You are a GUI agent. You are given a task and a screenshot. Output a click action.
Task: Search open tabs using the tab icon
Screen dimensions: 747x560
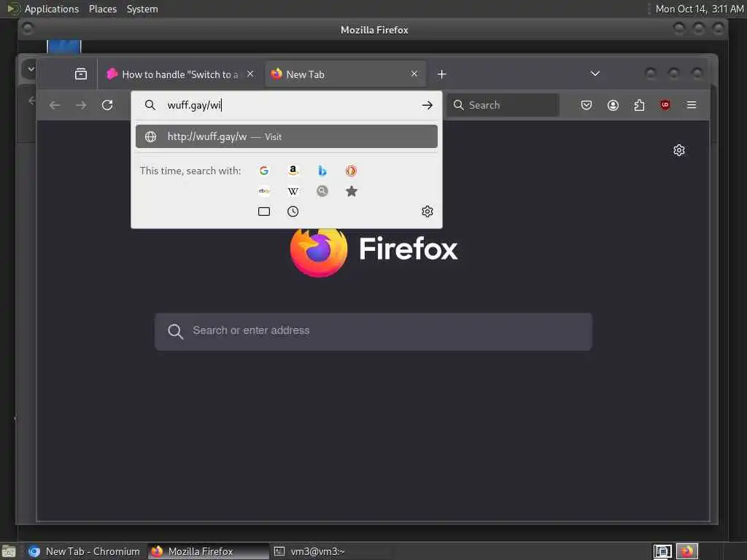(x=264, y=211)
